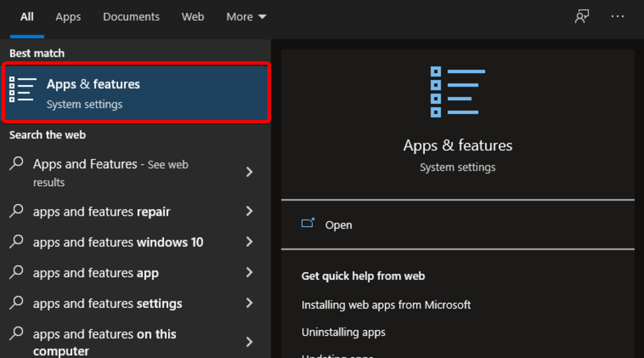
Task: Click the Apps & features list icon in best match
Action: point(23,89)
